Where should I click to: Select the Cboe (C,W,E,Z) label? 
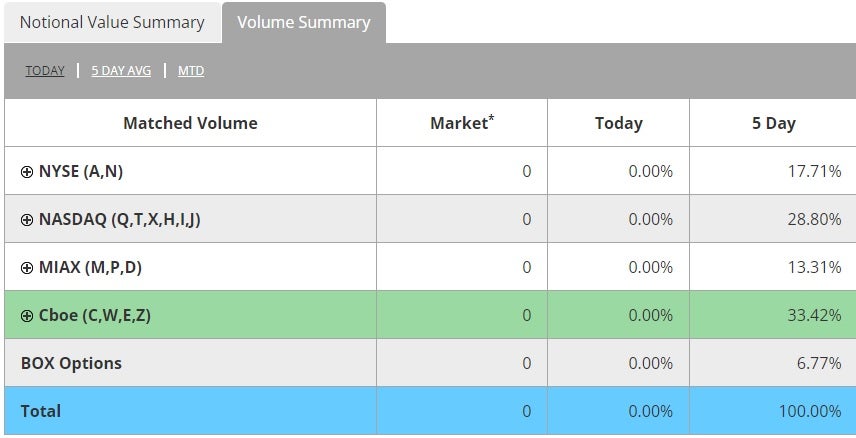[94, 316]
